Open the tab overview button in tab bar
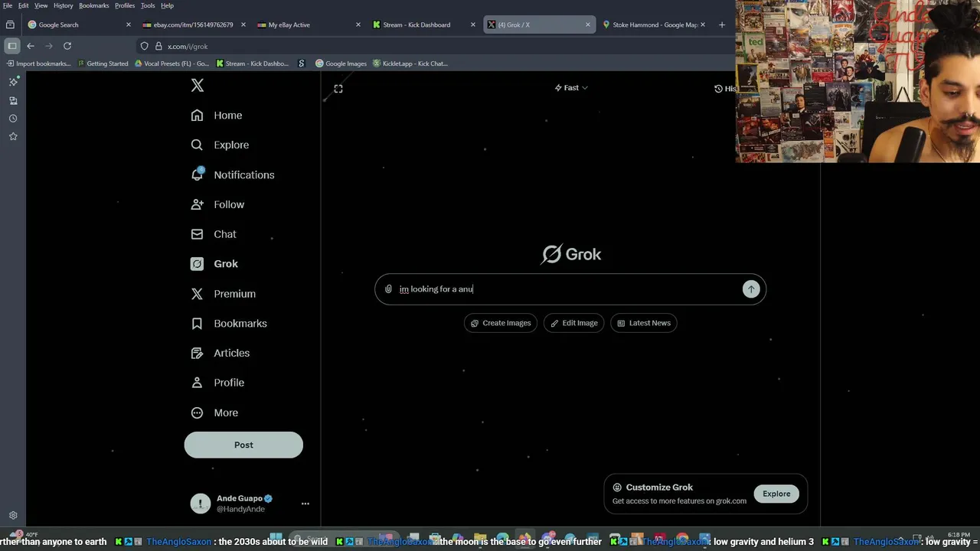The height and width of the screenshot is (551, 980). coord(10,24)
